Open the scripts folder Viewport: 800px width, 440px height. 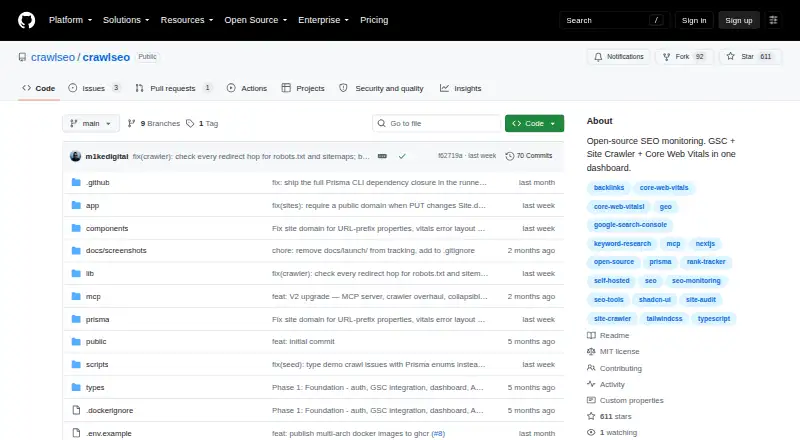97,364
